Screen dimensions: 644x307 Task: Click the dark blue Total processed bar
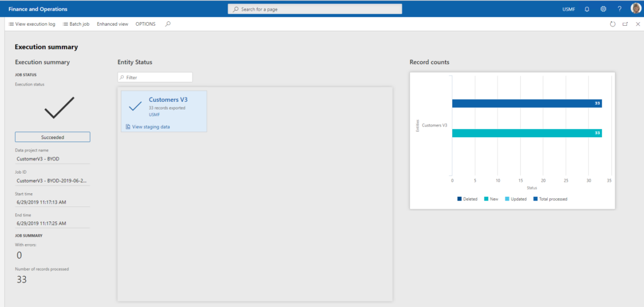tap(527, 103)
